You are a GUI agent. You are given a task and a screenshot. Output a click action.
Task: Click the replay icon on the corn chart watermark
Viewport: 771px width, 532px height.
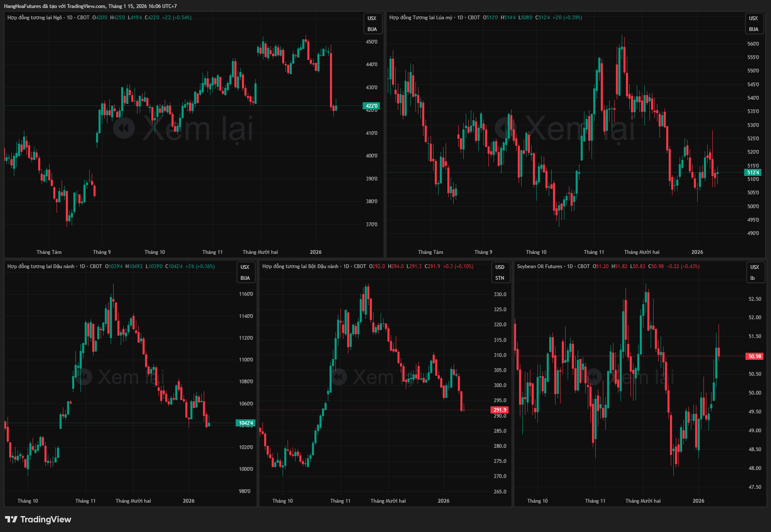pos(124,128)
